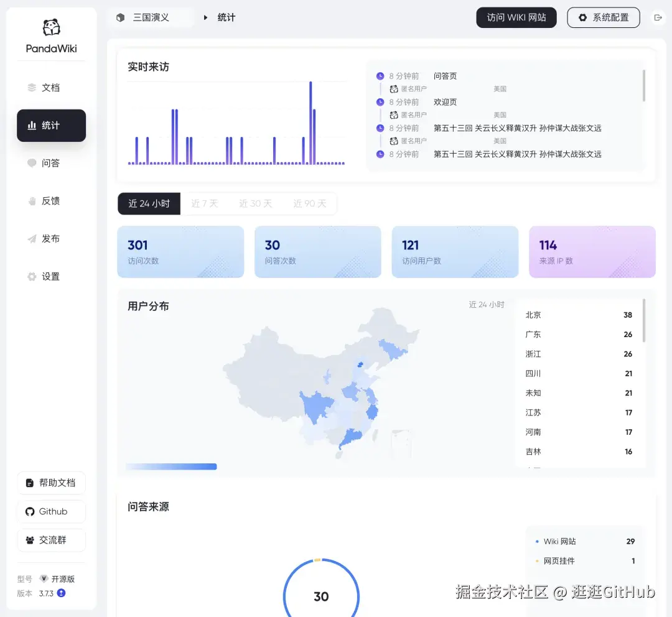Switch to the 近 7 天 tab
This screenshot has height=617, width=672.
205,203
